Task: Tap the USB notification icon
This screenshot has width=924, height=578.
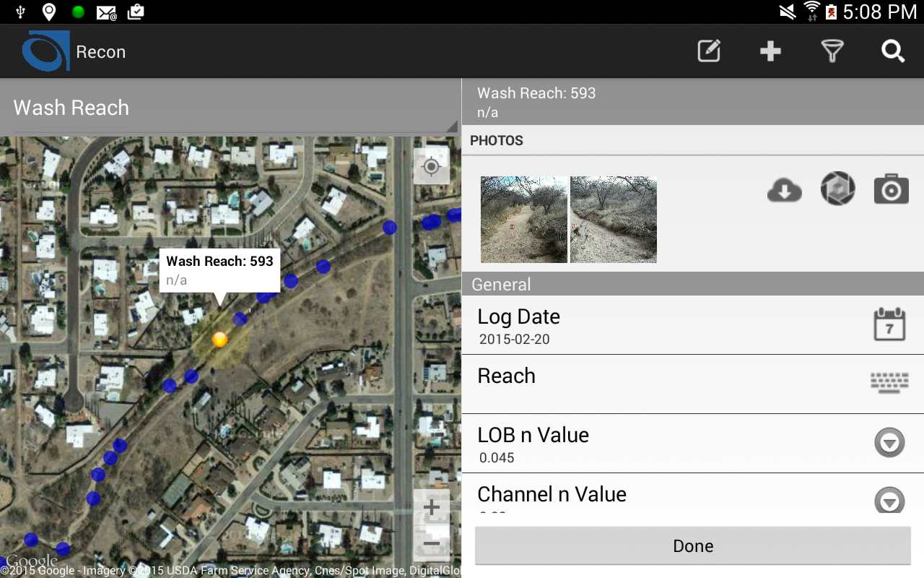Action: click(20, 12)
